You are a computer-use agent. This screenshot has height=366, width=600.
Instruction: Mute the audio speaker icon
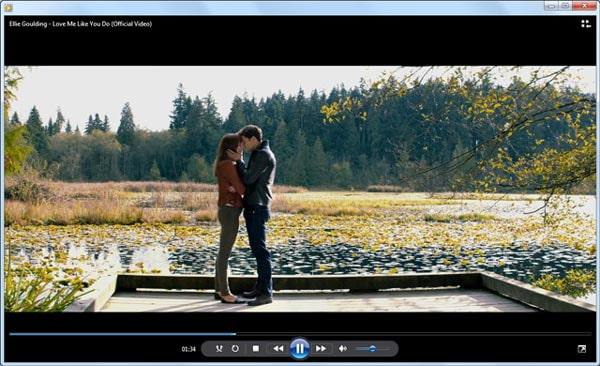(342, 348)
